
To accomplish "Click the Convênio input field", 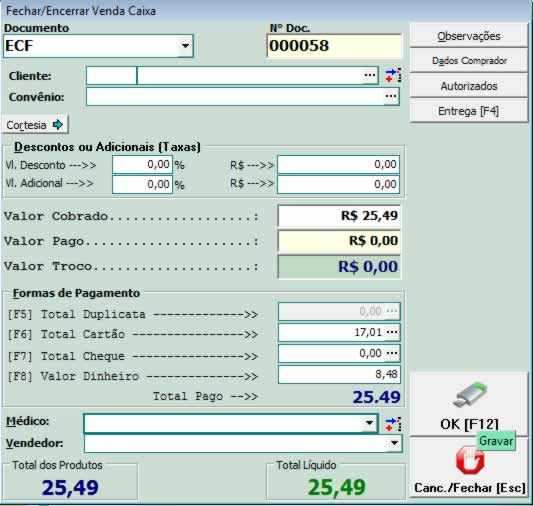I will coord(235,97).
